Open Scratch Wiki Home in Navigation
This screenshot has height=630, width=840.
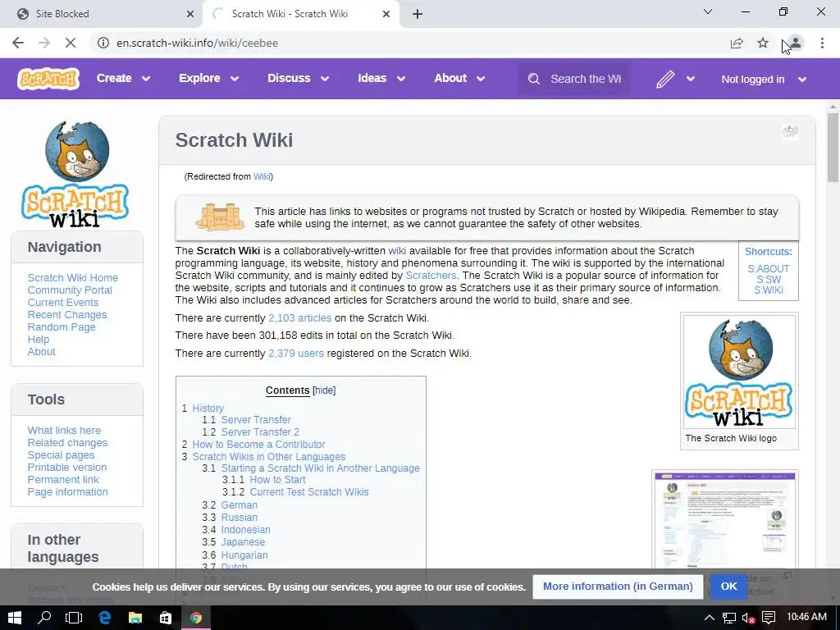[73, 277]
